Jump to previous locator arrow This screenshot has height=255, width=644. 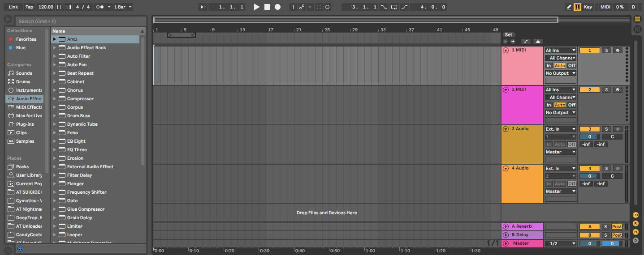(506, 41)
